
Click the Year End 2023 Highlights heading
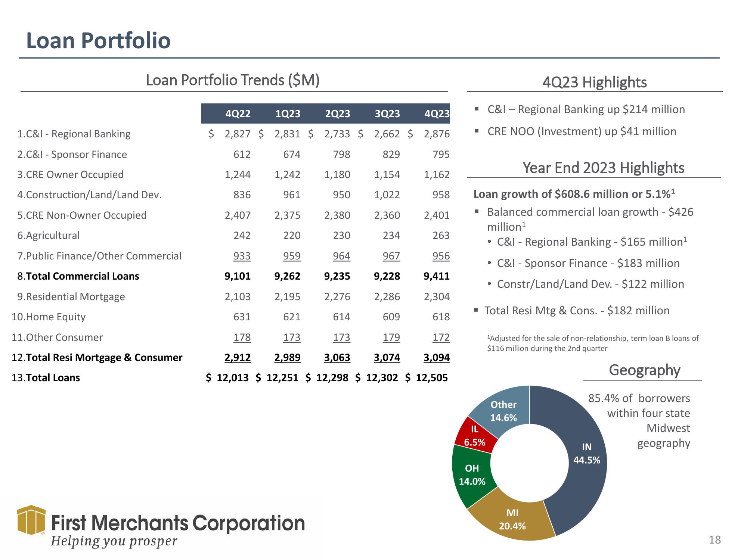[604, 168]
